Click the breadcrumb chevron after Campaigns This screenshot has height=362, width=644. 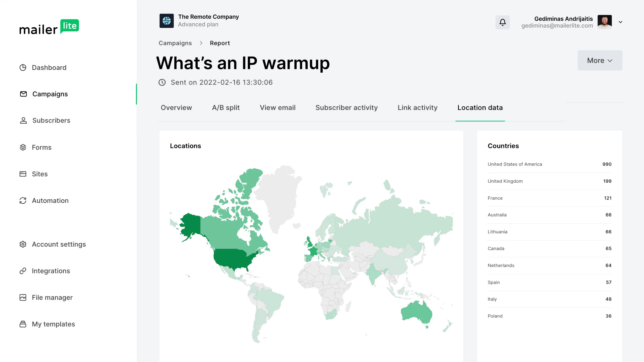point(201,43)
